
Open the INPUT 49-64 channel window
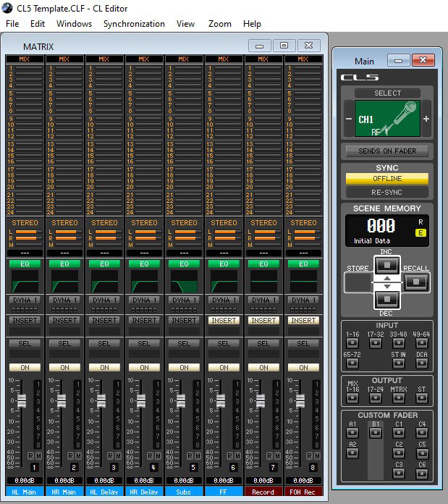click(422, 343)
